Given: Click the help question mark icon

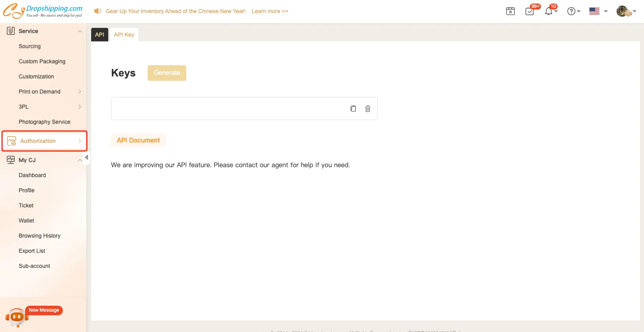Looking at the screenshot, I should tap(571, 11).
